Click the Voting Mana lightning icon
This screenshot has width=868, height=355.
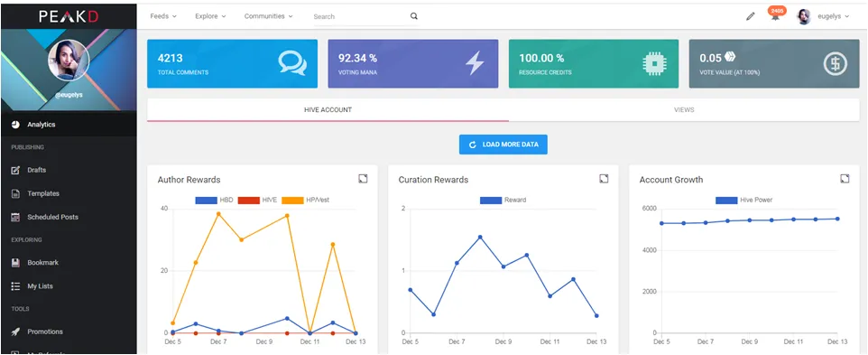coord(475,63)
